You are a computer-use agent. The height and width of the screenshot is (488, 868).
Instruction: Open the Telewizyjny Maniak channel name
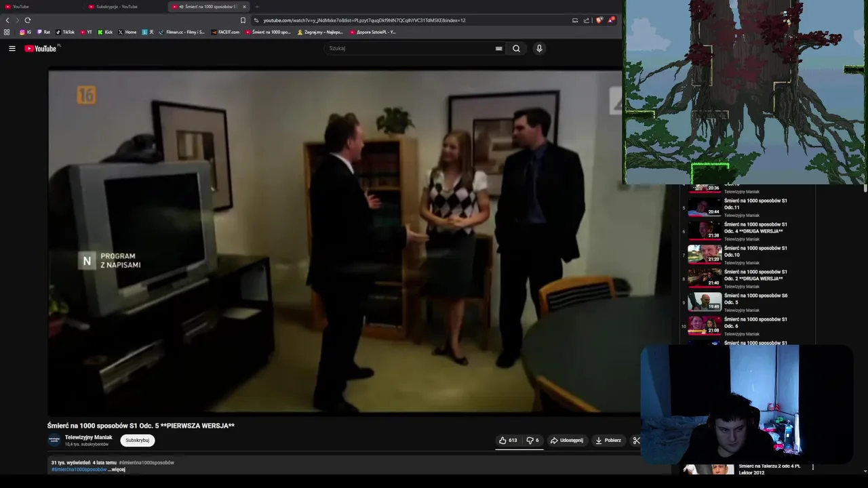pyautogui.click(x=88, y=437)
